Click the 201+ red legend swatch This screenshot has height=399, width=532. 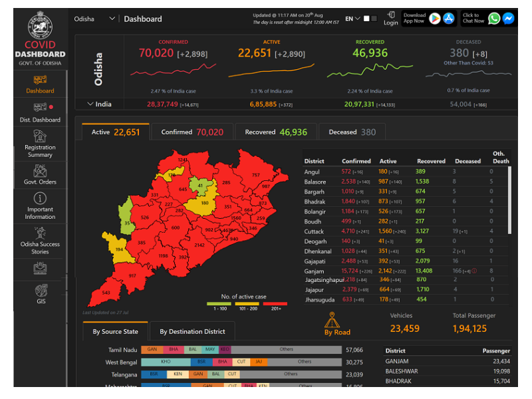point(275,303)
